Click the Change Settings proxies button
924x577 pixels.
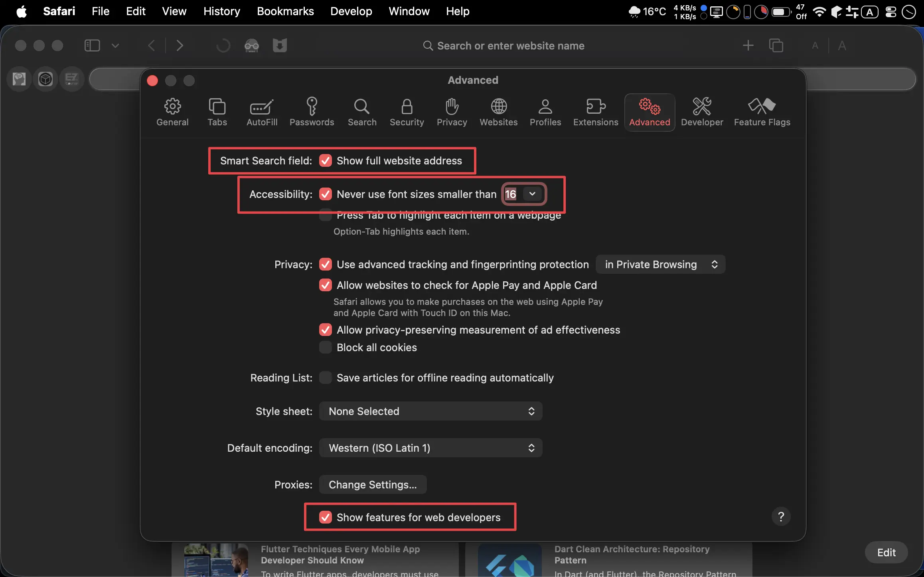pyautogui.click(x=373, y=485)
